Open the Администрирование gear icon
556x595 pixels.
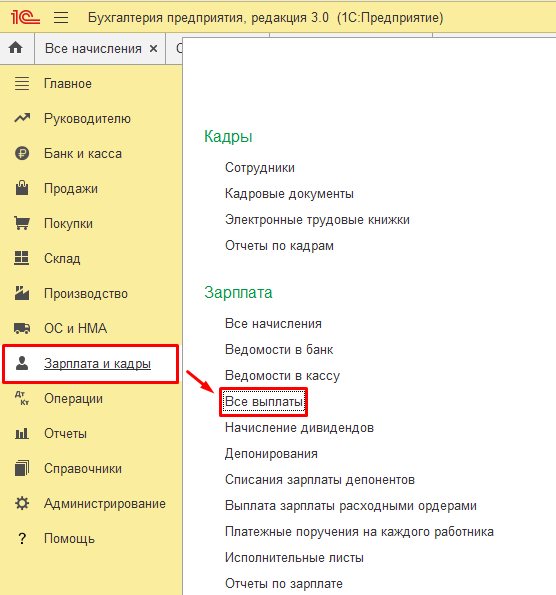coord(22,503)
